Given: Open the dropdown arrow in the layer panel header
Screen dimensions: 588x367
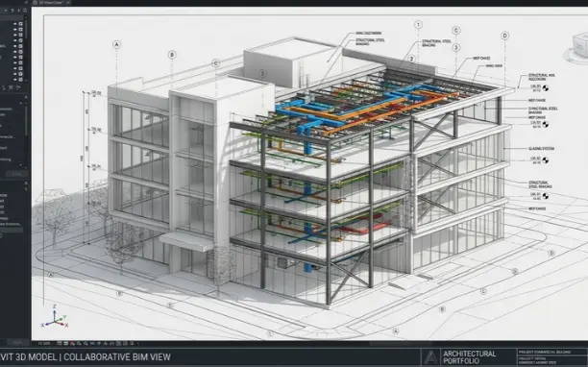Looking at the screenshot, I should click(x=6, y=11).
